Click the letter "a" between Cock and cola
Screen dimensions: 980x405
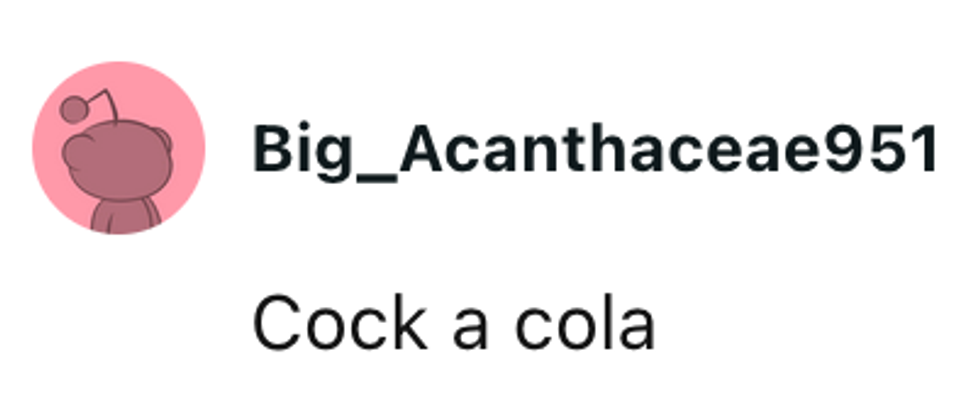(470, 333)
